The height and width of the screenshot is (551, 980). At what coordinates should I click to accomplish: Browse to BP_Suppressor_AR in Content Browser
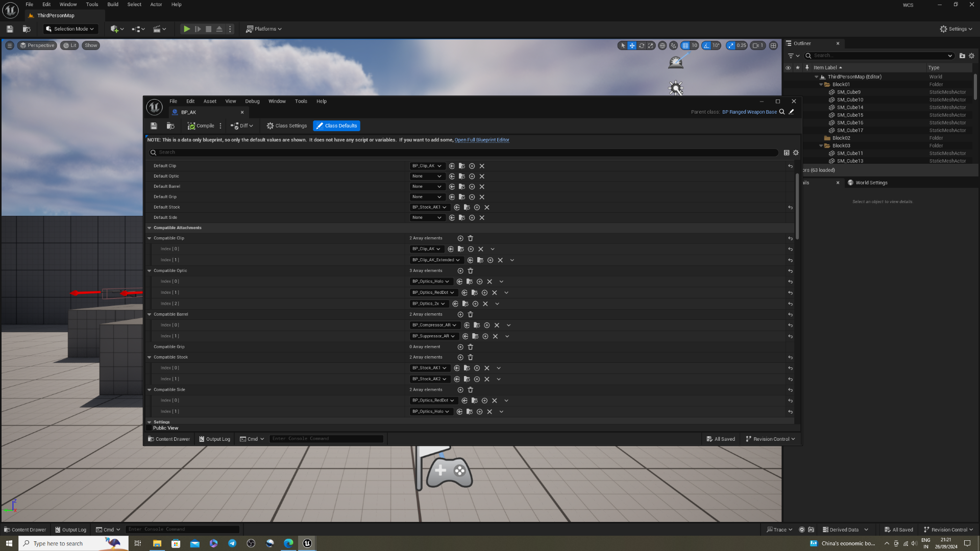[475, 336]
